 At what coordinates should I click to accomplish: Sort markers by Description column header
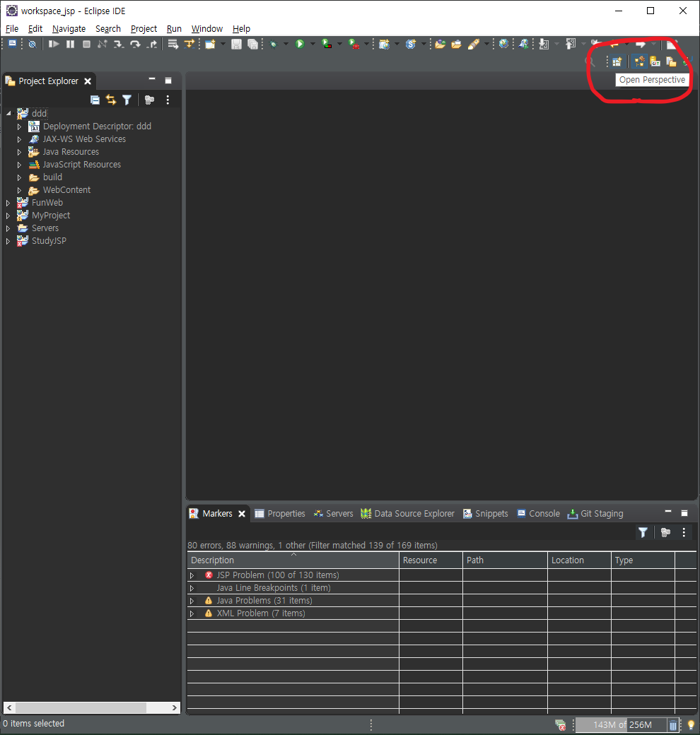pos(293,560)
